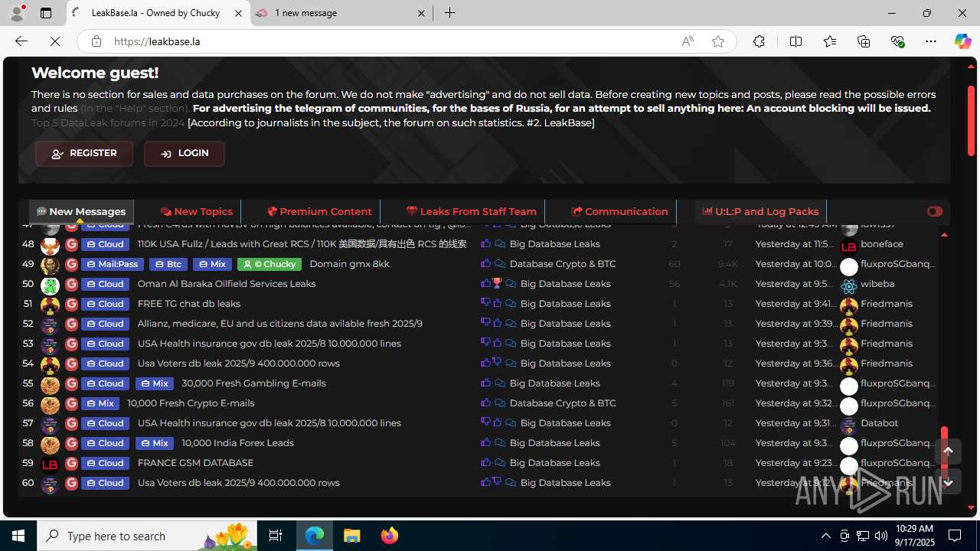
Task: Open 110K USA Fullz thread
Action: pyautogui.click(x=302, y=243)
